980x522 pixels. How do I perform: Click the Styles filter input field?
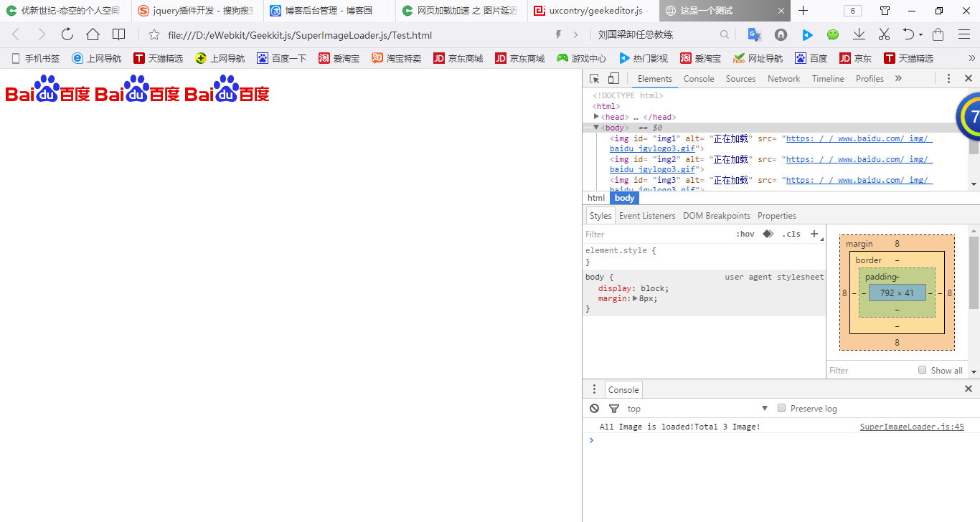[656, 234]
